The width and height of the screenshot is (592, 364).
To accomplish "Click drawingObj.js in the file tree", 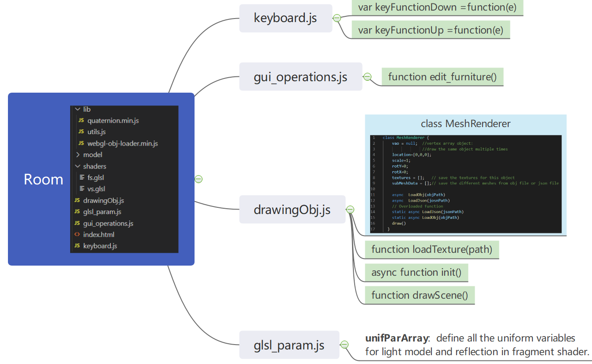I will [104, 201].
